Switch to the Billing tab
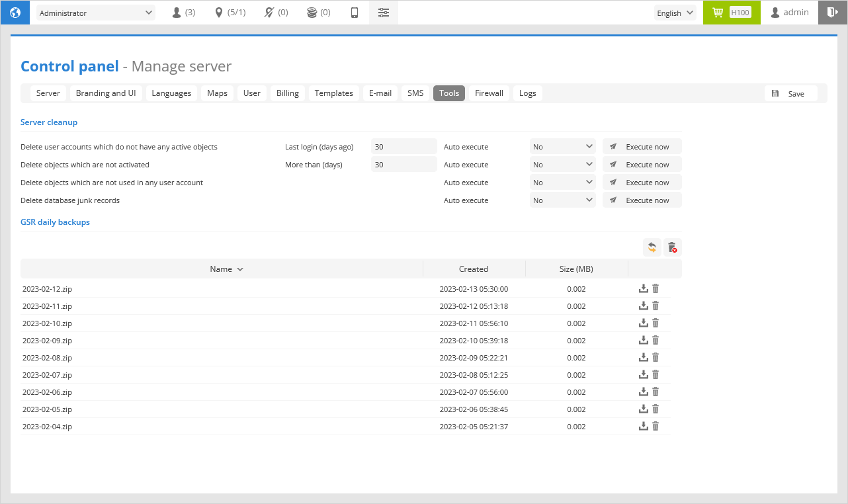 (x=288, y=93)
